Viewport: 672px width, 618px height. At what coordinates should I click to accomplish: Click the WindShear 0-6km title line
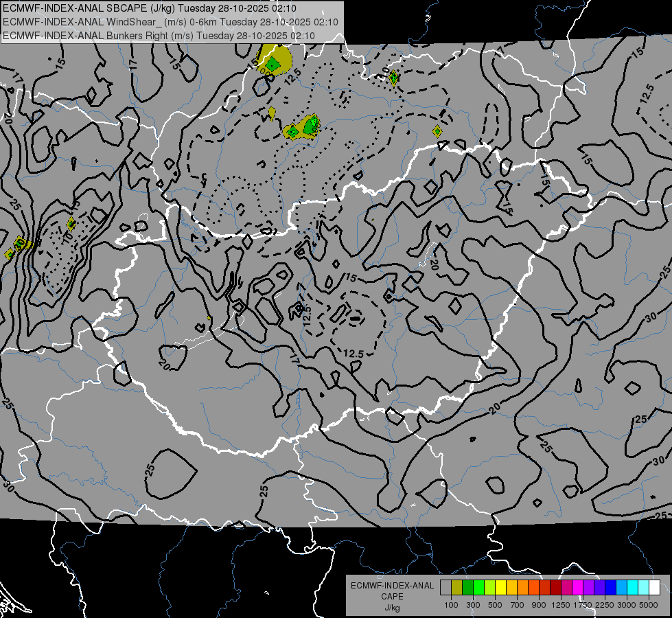[170, 22]
